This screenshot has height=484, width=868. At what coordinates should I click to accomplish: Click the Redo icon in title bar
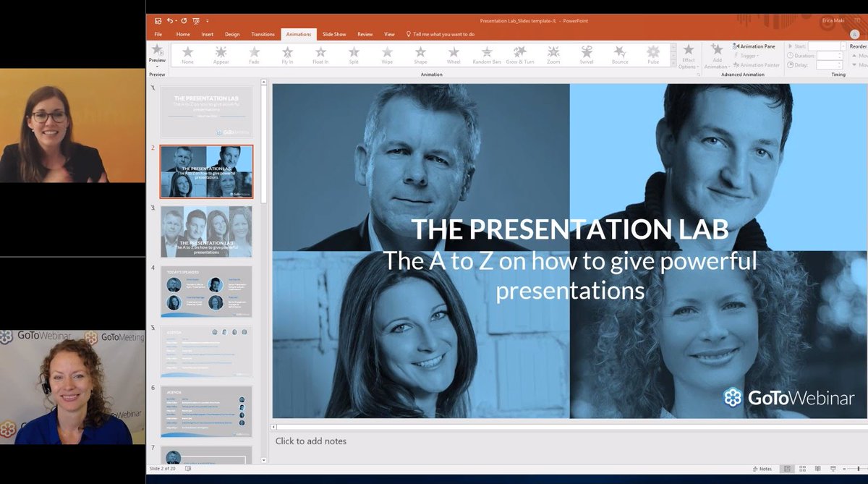[184, 21]
